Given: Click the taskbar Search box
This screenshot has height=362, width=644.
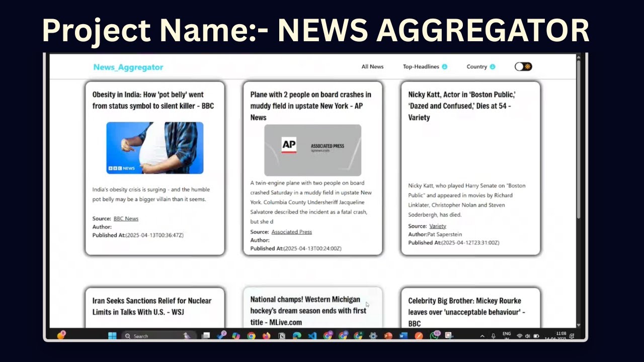Looking at the screenshot, I should (158, 336).
